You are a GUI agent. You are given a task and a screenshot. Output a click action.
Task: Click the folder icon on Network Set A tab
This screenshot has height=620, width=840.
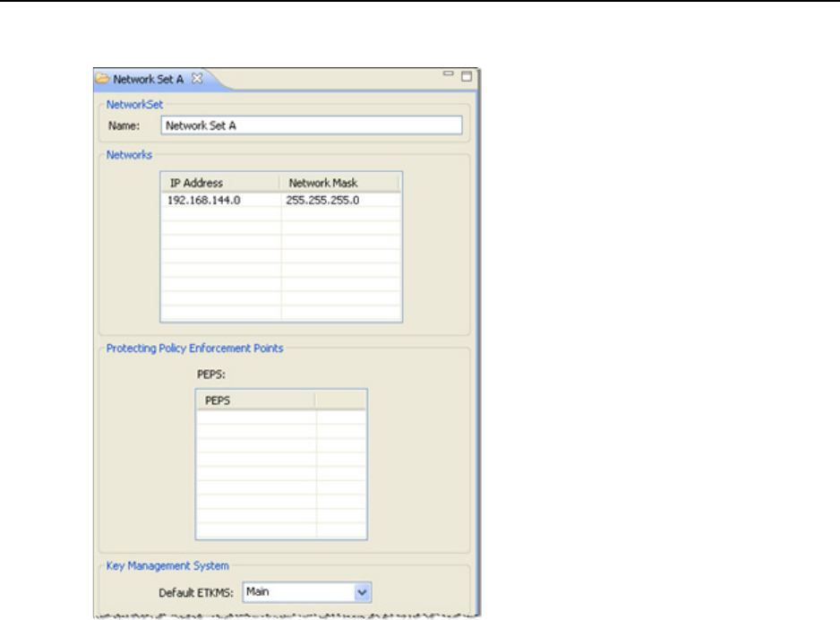point(103,79)
